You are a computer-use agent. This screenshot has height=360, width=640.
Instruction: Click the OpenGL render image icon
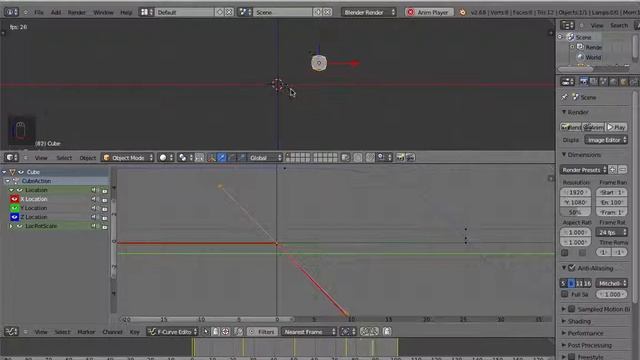click(x=400, y=158)
